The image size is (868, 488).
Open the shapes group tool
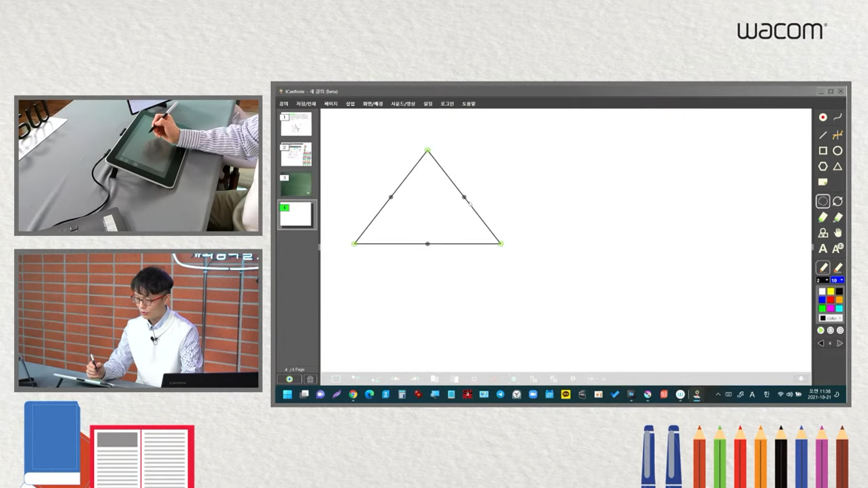pyautogui.click(x=823, y=233)
